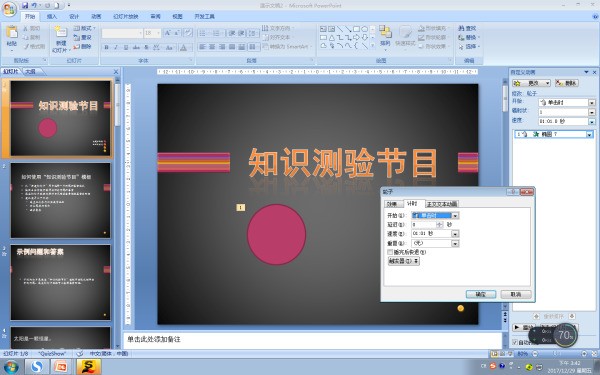Adjust the delay spinner arrows in dialog
Screen dimensions: 600x375
(x=440, y=225)
